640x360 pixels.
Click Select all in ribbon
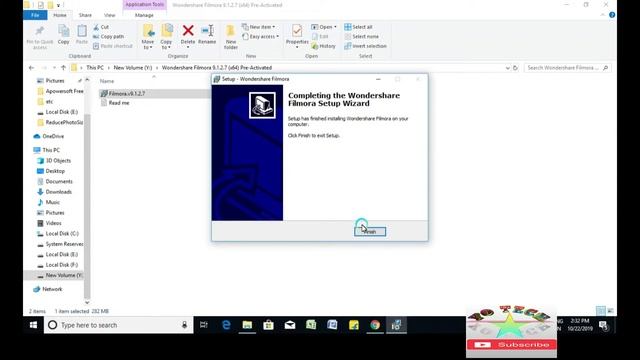point(358,27)
